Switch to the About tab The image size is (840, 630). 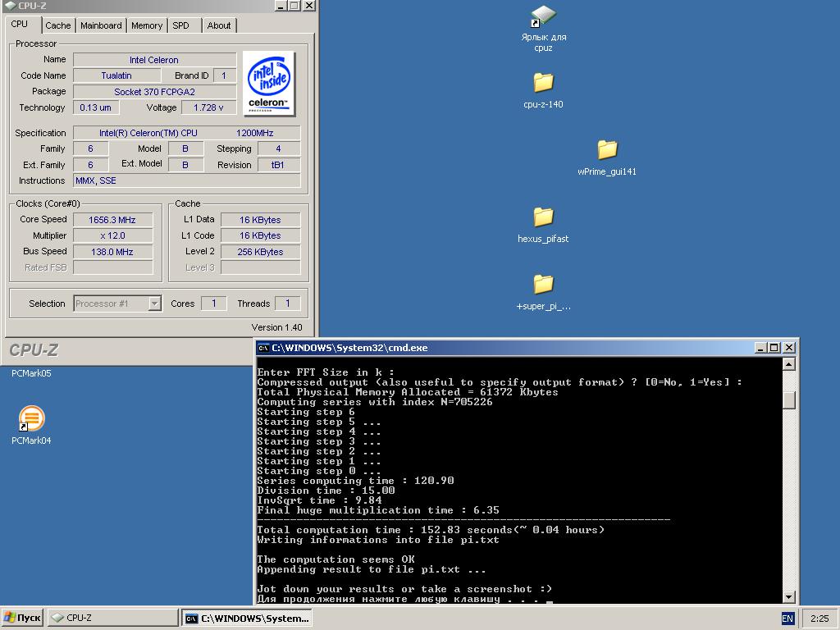tap(218, 25)
